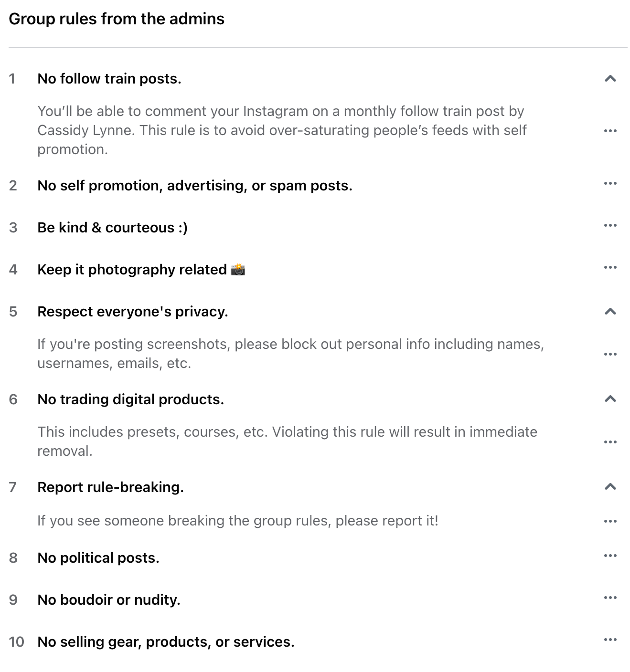Click Keep it photography related rule
This screenshot has height=672, width=630.
click(141, 270)
